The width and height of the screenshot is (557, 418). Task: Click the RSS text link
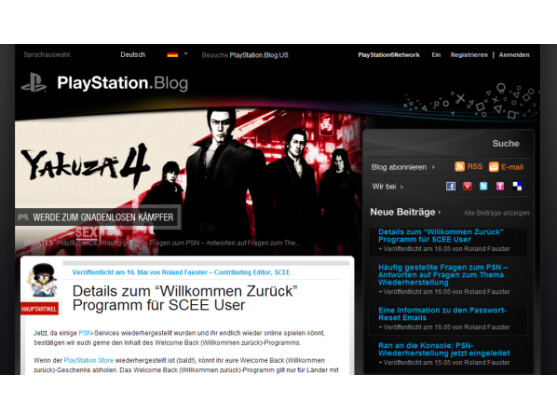point(475,167)
